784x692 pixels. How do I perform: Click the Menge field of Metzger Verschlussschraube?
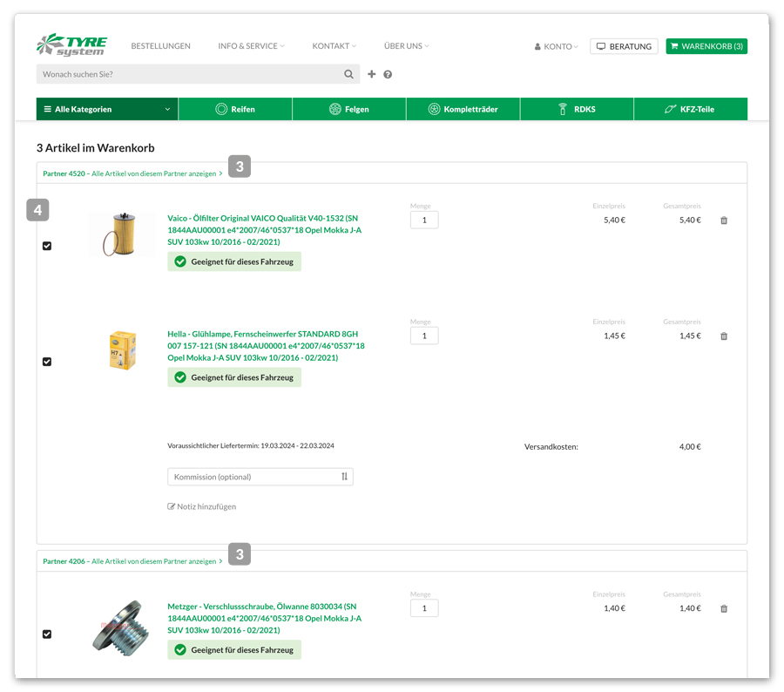(x=424, y=608)
